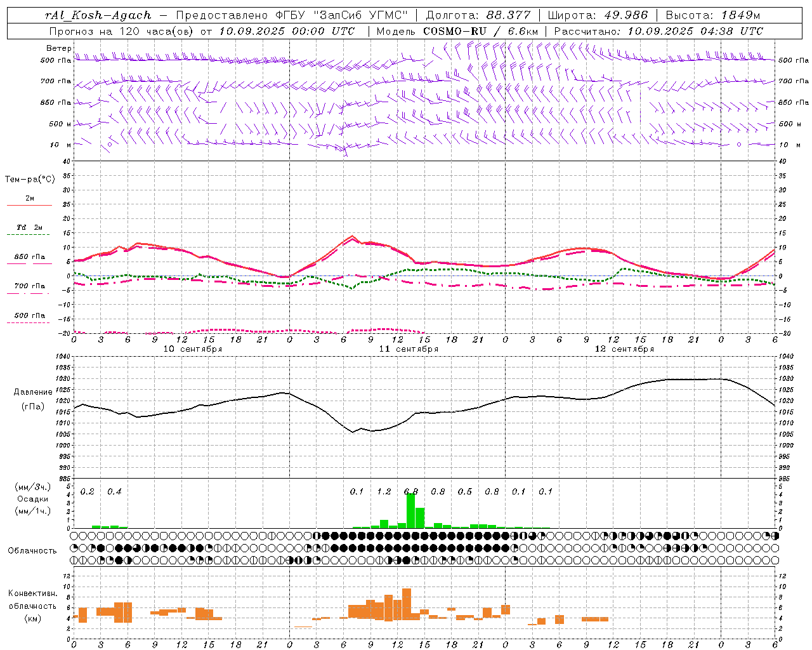Click the tallest orange convective cloud bar

point(407,604)
